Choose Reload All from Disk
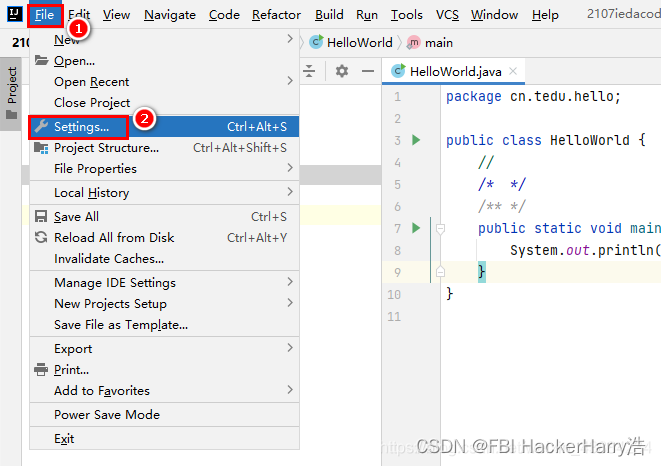The width and height of the screenshot is (661, 466). click(x=164, y=238)
